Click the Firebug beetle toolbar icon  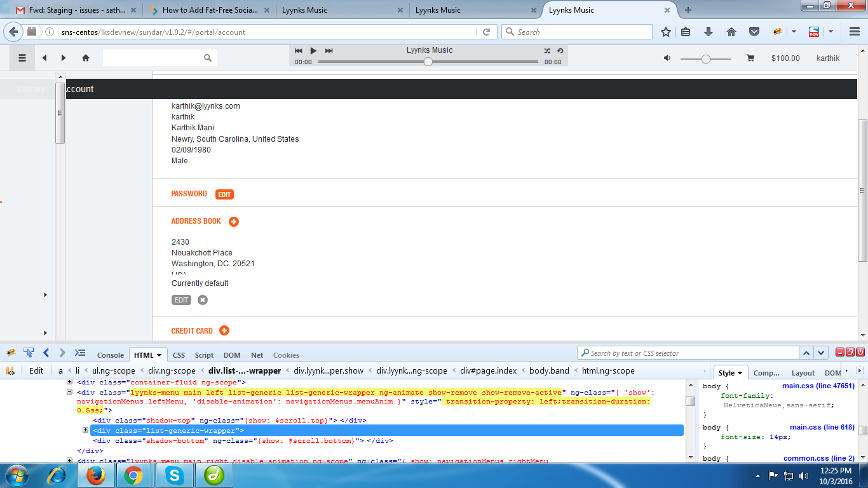pyautogui.click(x=776, y=32)
